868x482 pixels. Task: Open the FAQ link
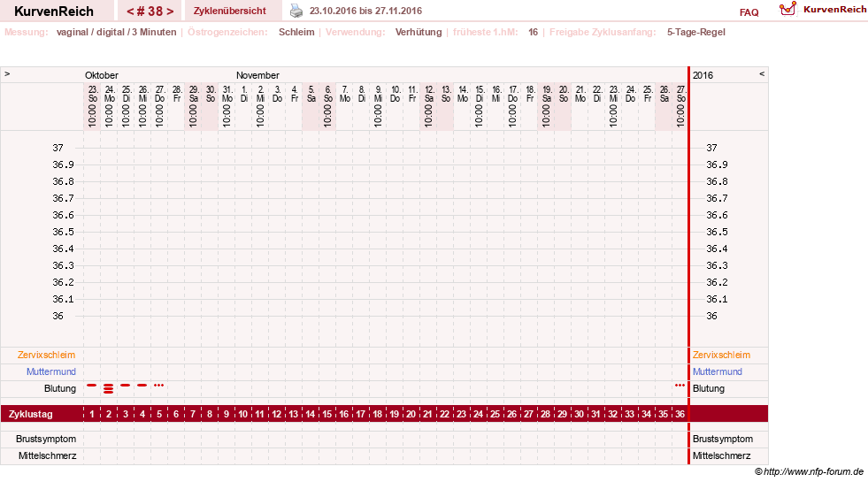749,12
